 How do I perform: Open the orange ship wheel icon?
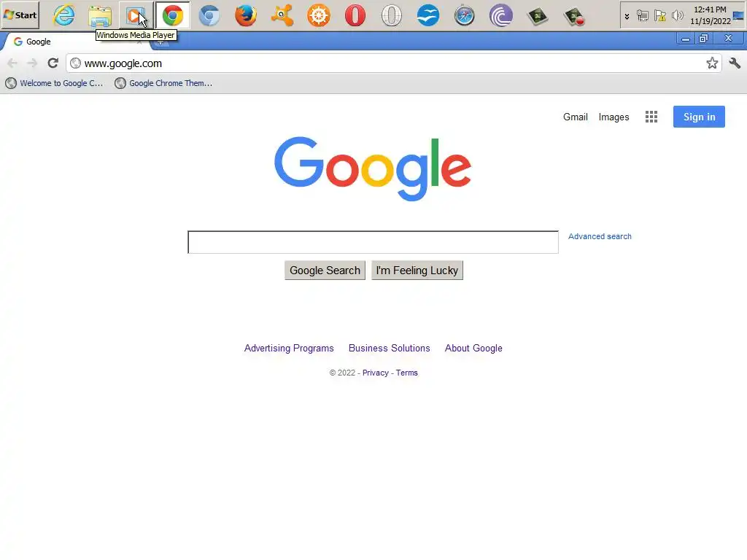point(319,16)
